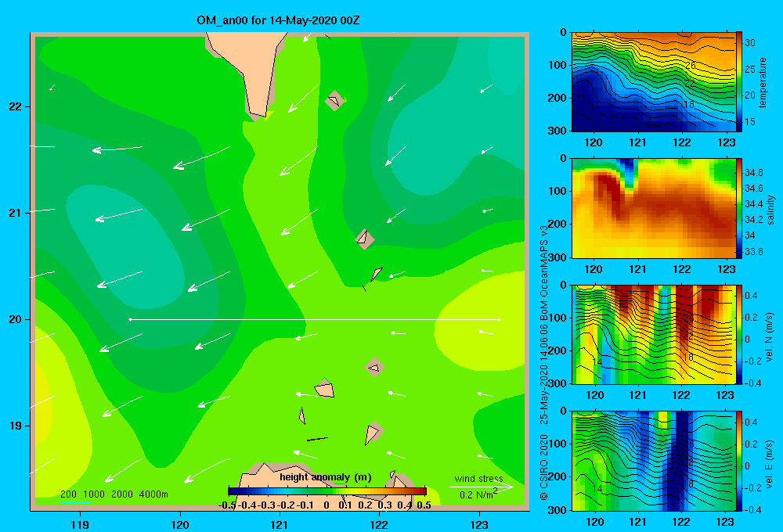Click longitude label "120" on main map

point(180,524)
